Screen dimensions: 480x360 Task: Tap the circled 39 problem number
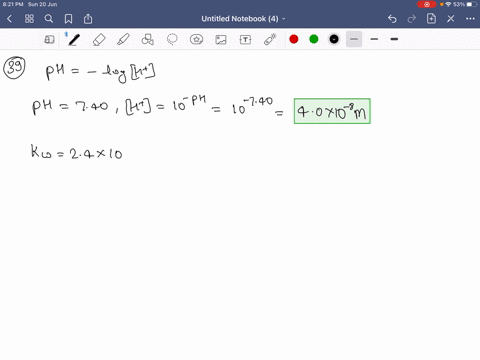[x=14, y=68]
